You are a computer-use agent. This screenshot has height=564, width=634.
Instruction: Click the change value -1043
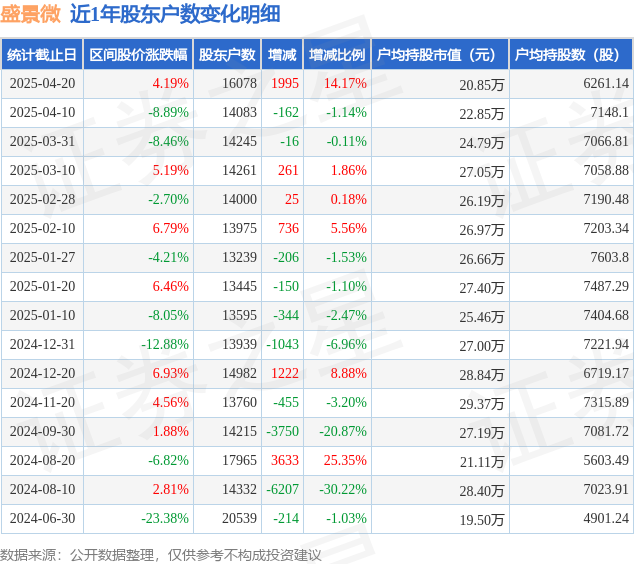(x=283, y=344)
